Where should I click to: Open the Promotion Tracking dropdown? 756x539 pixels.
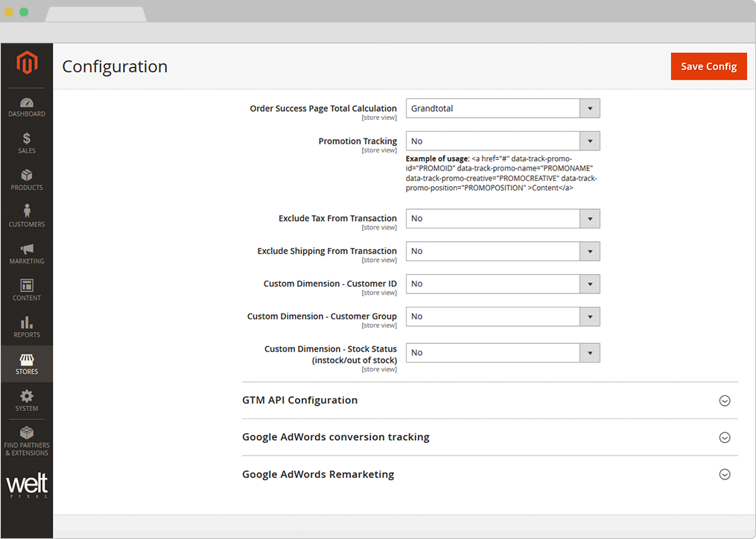(x=503, y=141)
